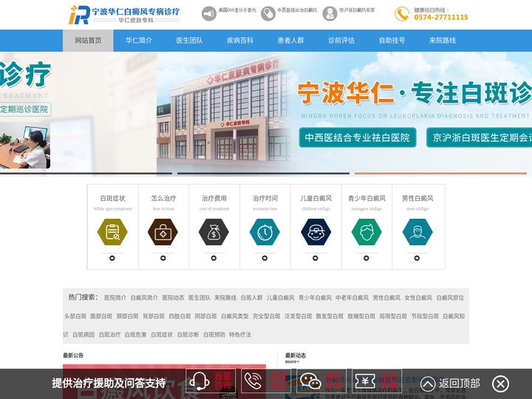The image size is (532, 399).
Task: Open 自助挂号 navigation item
Action: 392,41
